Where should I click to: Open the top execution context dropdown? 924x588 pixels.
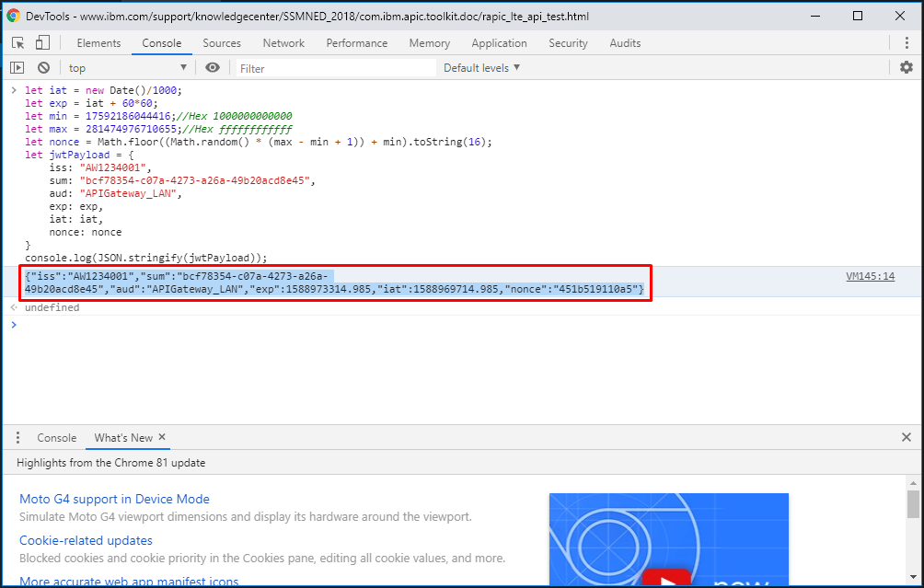[129, 67]
